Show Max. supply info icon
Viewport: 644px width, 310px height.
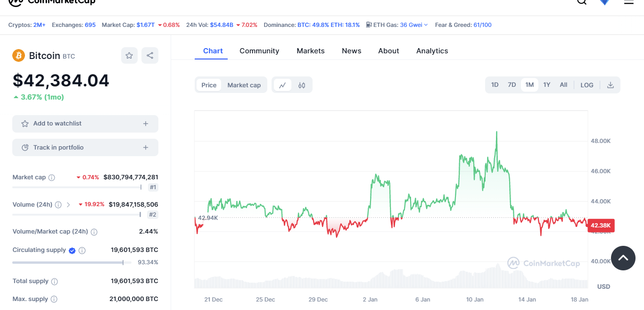tap(54, 299)
